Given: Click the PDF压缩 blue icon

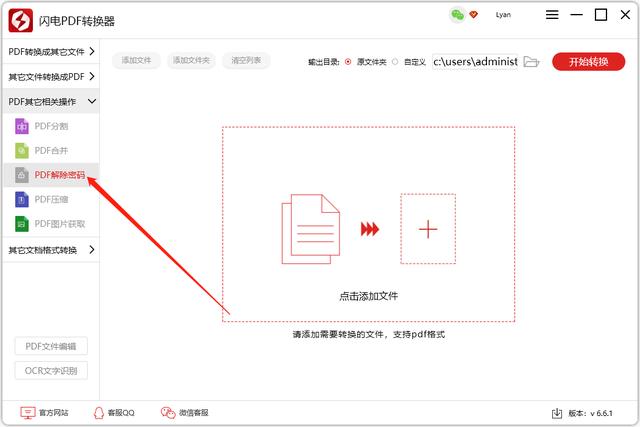Looking at the screenshot, I should (x=22, y=200).
